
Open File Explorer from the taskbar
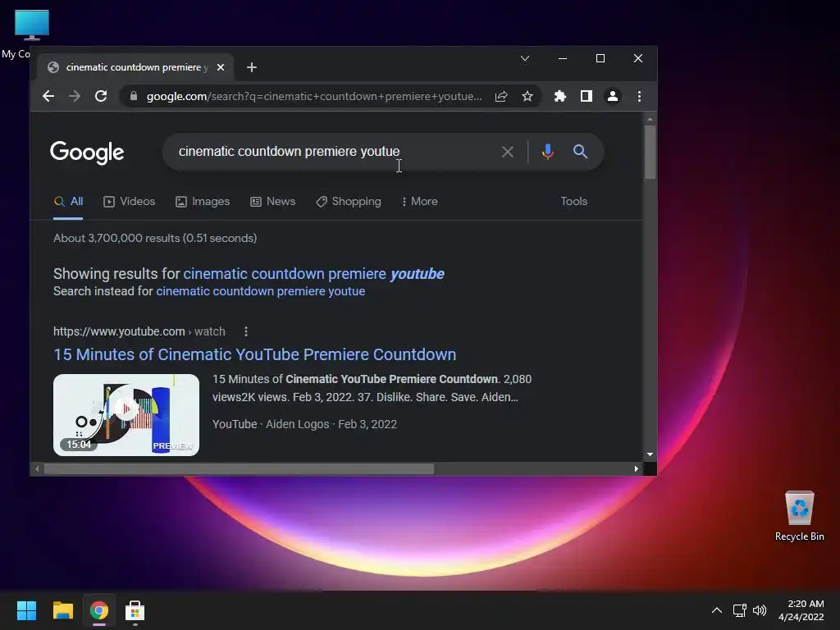click(62, 610)
